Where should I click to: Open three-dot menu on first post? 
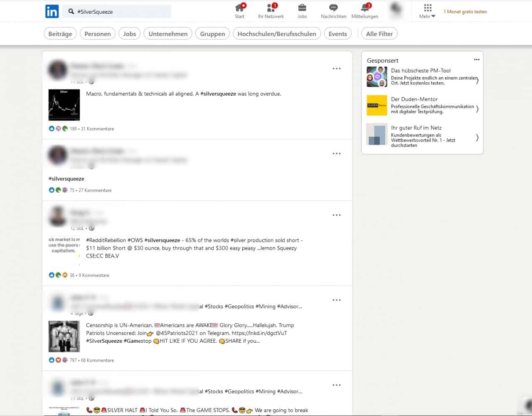click(x=336, y=69)
